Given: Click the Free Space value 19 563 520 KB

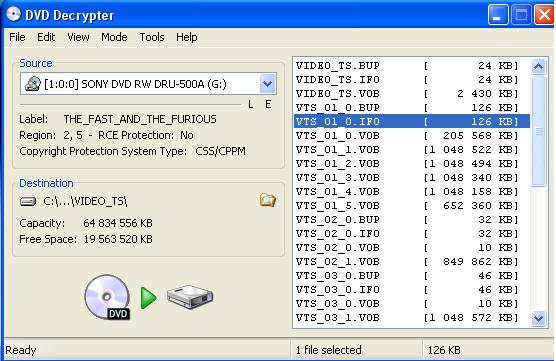Looking at the screenshot, I should point(118,239).
